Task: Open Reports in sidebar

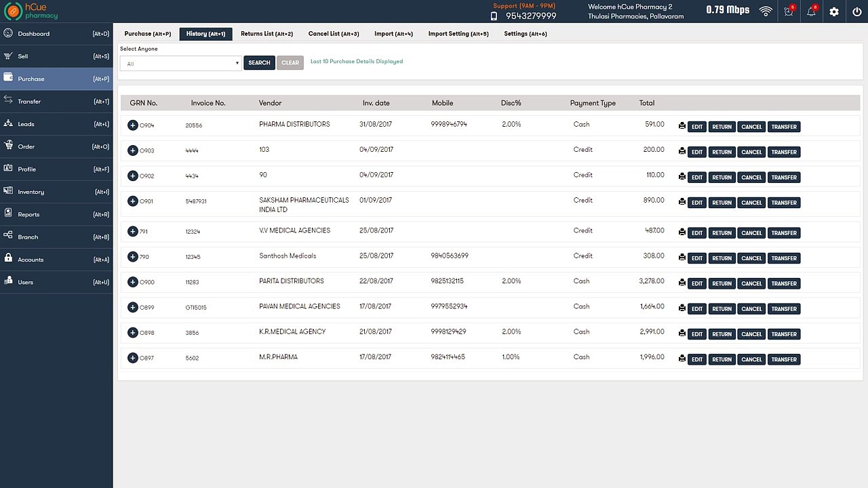Action: pyautogui.click(x=56, y=214)
